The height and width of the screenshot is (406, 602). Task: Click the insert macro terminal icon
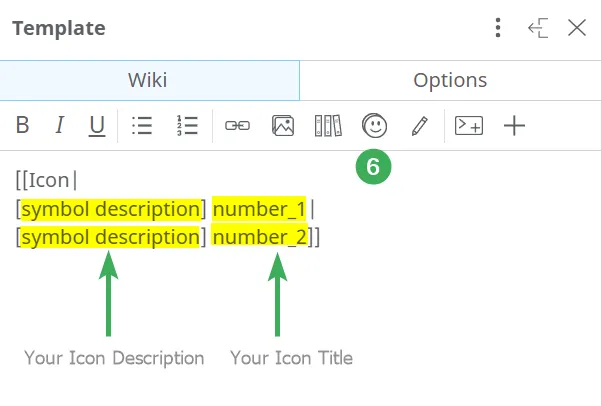coord(469,126)
